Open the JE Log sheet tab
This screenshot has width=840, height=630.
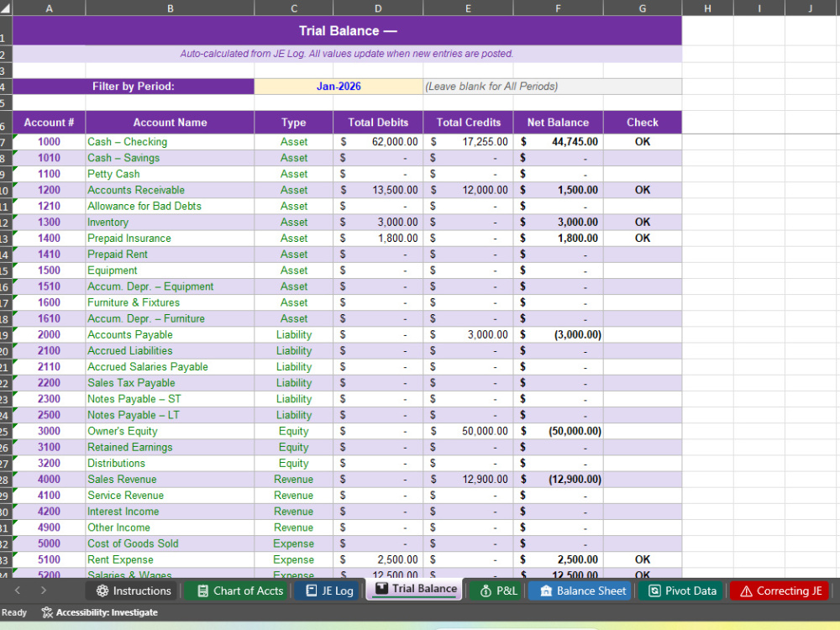pyautogui.click(x=329, y=591)
